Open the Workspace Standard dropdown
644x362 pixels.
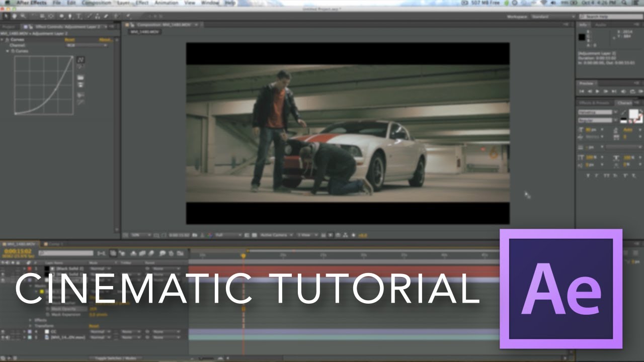click(552, 17)
